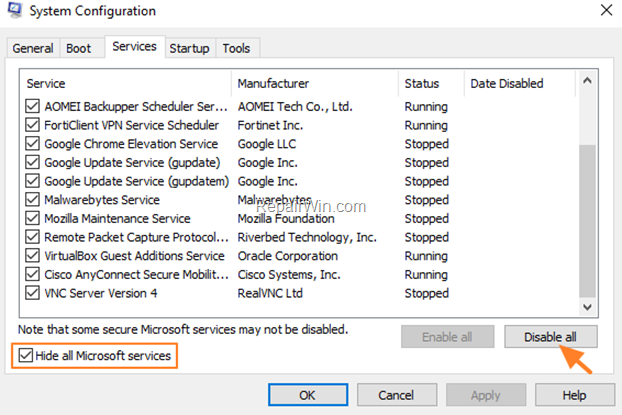Viewport: 622px width, 415px height.
Task: Switch to the General tab
Action: pyautogui.click(x=33, y=48)
